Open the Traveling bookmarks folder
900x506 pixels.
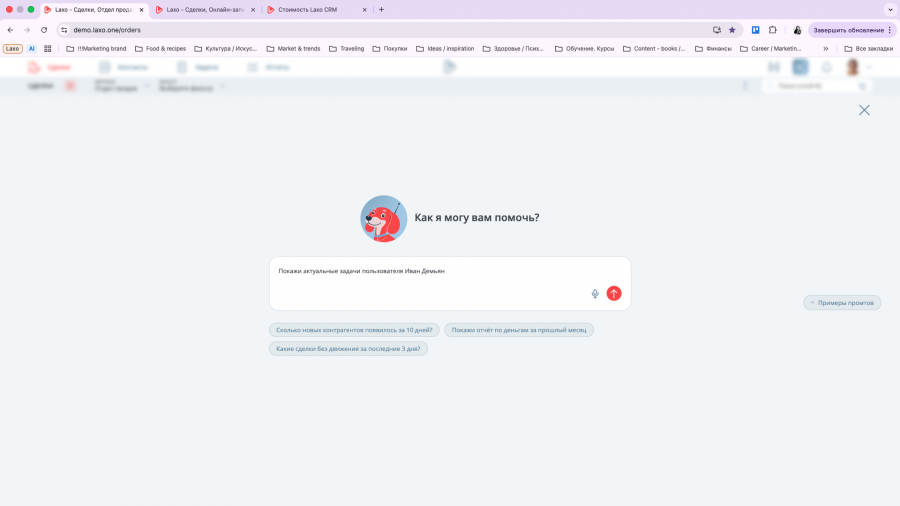click(x=347, y=48)
